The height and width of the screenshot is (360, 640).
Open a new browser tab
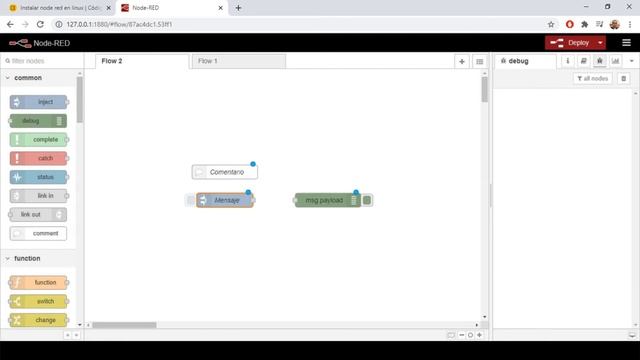coord(238,8)
